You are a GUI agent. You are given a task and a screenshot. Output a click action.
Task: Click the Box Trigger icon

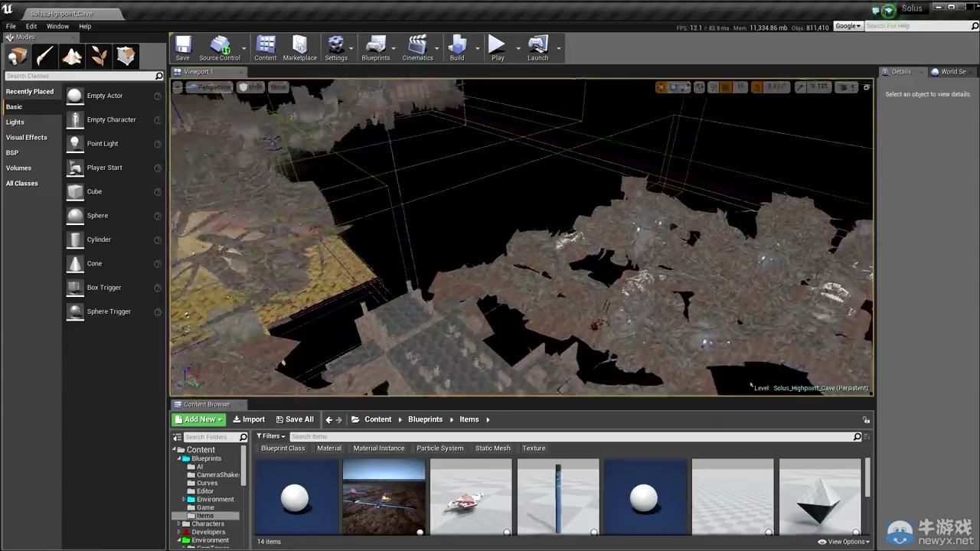click(75, 288)
